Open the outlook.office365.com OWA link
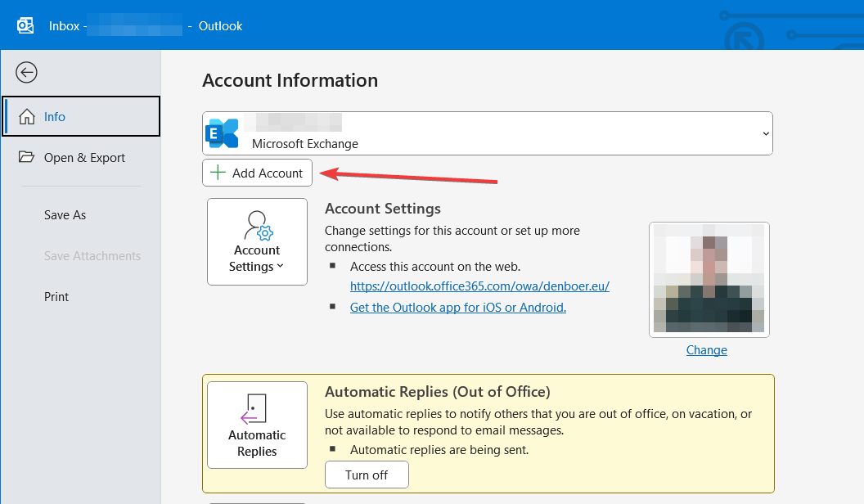Viewport: 864px width, 504px height. [479, 286]
